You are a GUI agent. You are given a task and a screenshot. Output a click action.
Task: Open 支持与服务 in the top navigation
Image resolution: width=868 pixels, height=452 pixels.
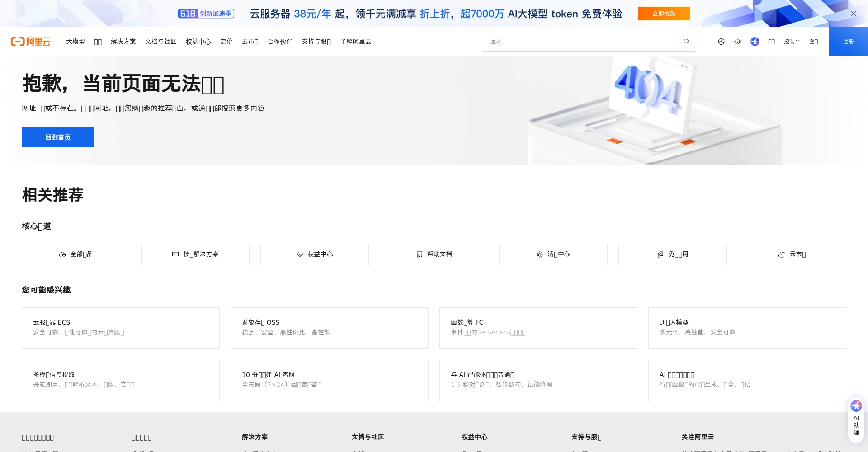(x=316, y=42)
